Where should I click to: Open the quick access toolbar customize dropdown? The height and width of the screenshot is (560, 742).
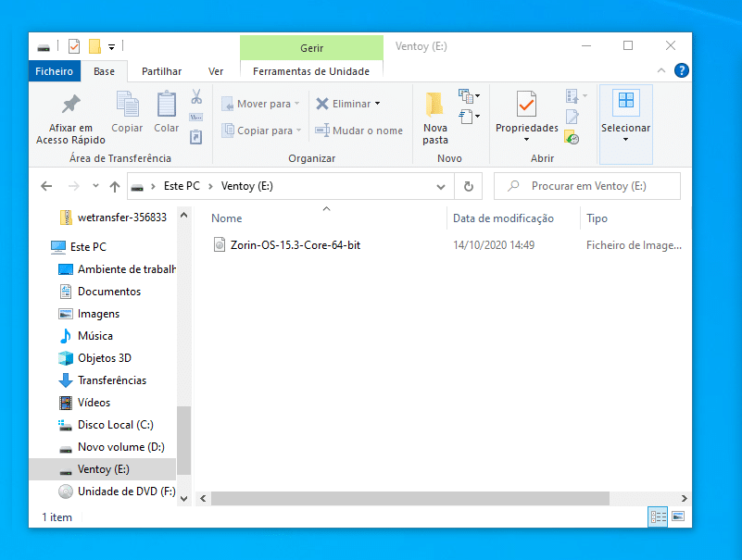112,47
